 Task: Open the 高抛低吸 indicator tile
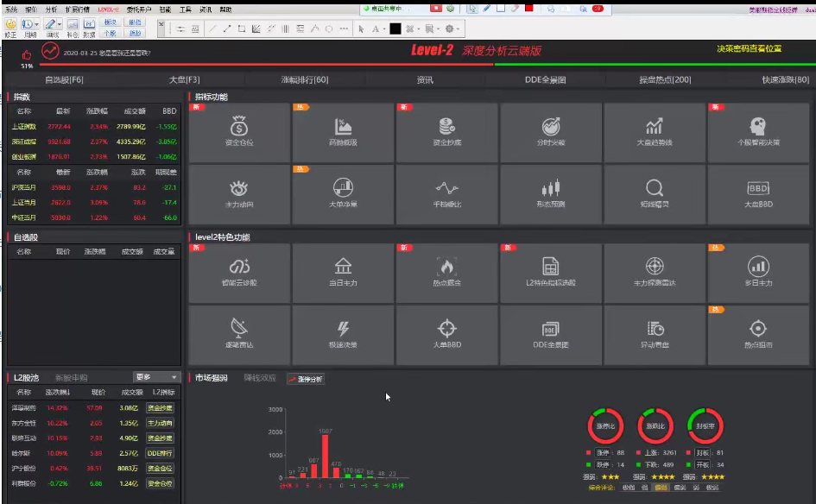[x=343, y=133]
